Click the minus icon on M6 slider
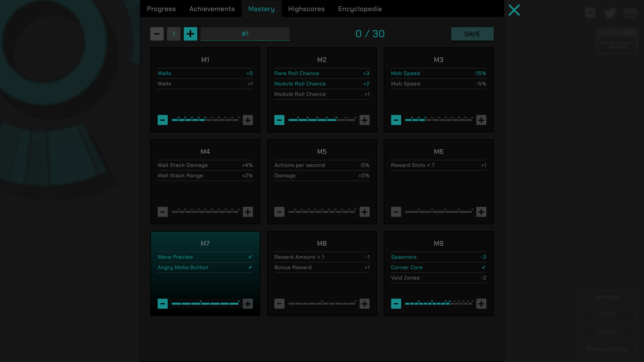 coord(396,212)
